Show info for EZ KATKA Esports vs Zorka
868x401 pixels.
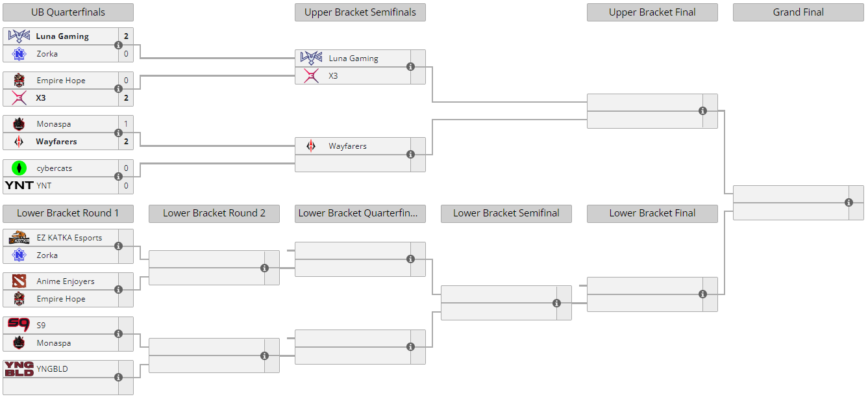pyautogui.click(x=118, y=246)
